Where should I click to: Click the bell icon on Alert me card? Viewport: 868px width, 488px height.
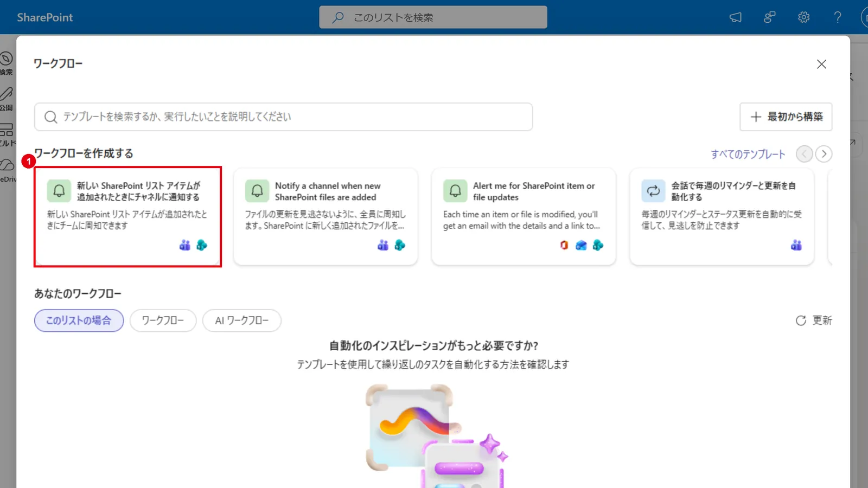[x=455, y=191]
